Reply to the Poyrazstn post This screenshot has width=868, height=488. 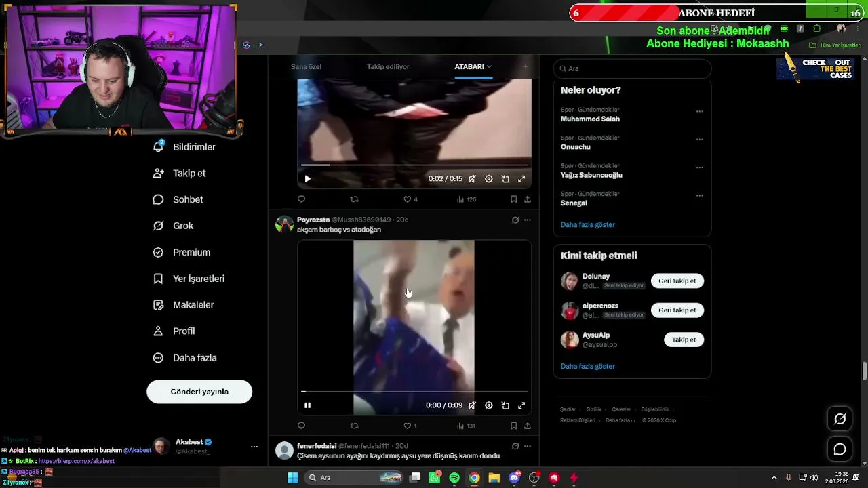point(301,426)
